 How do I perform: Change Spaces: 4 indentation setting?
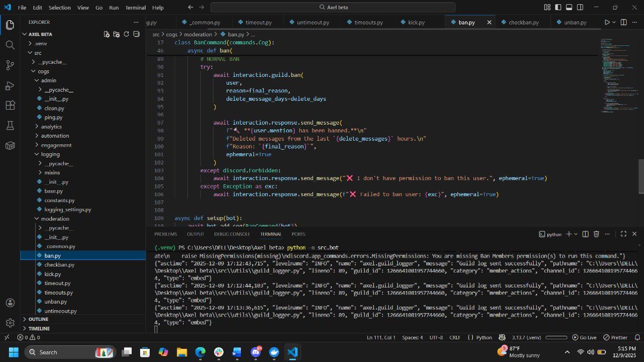413,338
